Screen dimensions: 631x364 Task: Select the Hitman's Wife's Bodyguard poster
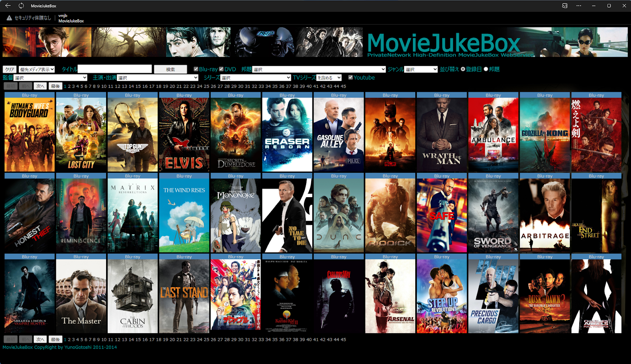point(30,134)
